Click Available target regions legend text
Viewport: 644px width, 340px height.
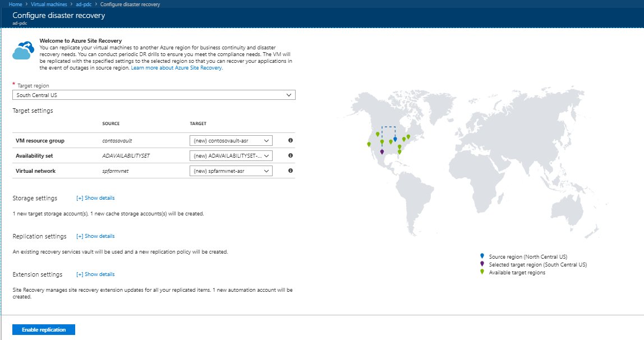(x=517, y=272)
